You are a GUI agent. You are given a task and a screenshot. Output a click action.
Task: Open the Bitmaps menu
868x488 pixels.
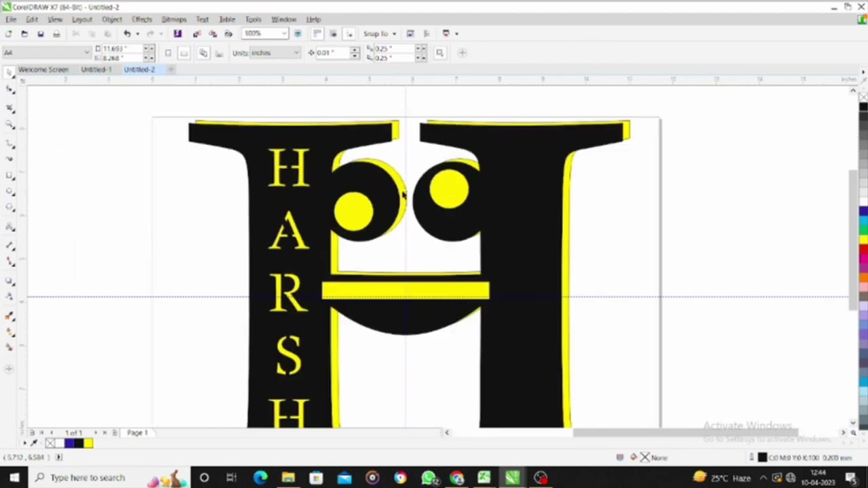174,20
